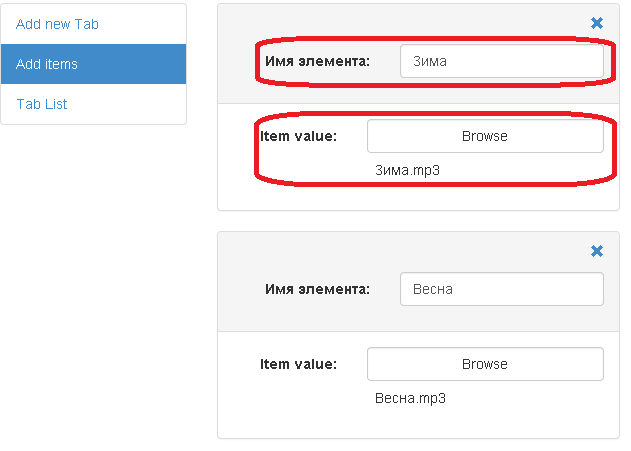Click the white area below Весна.mp3
The height and width of the screenshot is (451, 631).
pos(419,422)
